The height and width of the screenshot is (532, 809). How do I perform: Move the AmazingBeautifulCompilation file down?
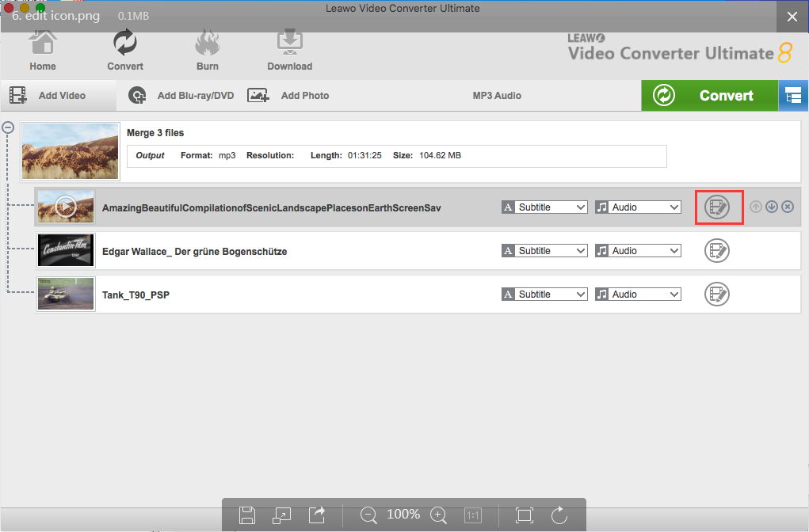point(772,207)
